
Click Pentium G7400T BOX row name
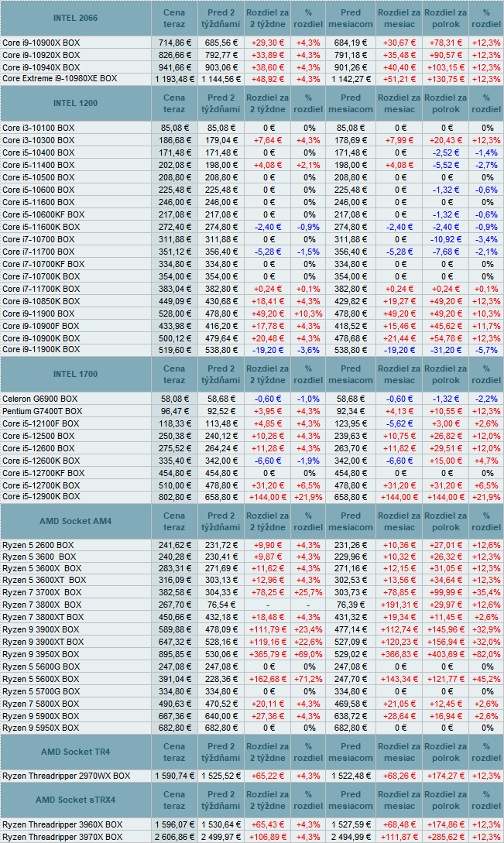[43, 411]
